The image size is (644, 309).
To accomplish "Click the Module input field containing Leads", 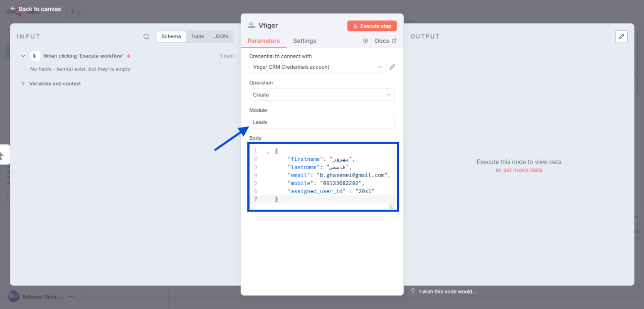I will (322, 122).
